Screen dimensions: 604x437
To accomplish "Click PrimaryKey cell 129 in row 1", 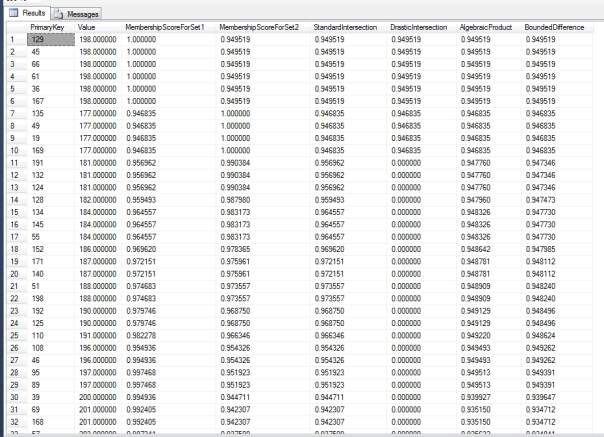I will [50, 39].
